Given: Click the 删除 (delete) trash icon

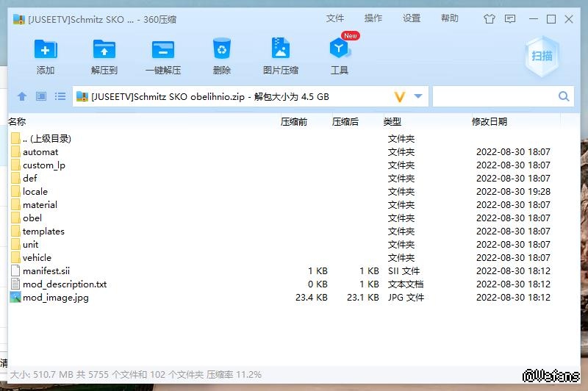Looking at the screenshot, I should [x=222, y=49].
